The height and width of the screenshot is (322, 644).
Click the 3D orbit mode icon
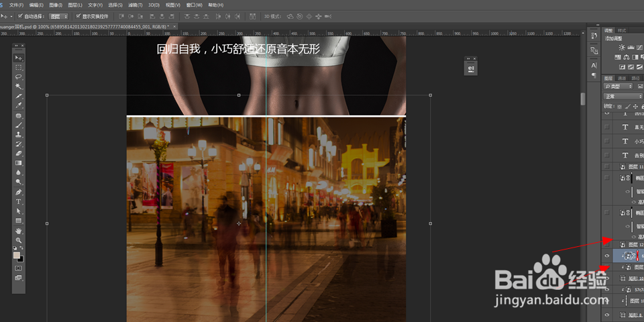(x=290, y=16)
